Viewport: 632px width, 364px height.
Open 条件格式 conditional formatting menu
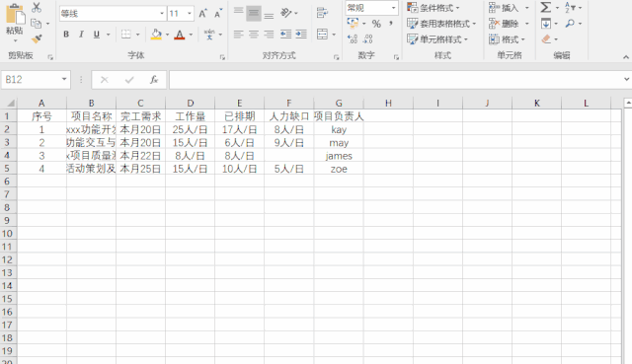[434, 8]
